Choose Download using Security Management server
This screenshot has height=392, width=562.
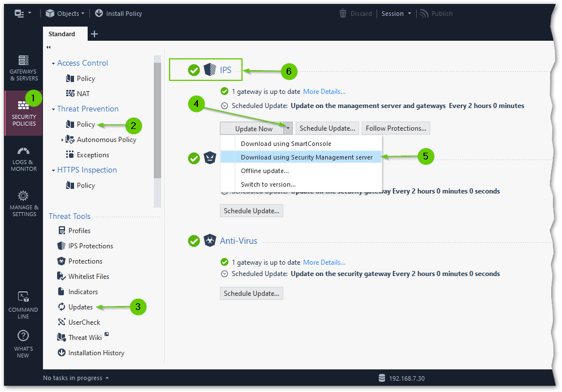pos(301,157)
